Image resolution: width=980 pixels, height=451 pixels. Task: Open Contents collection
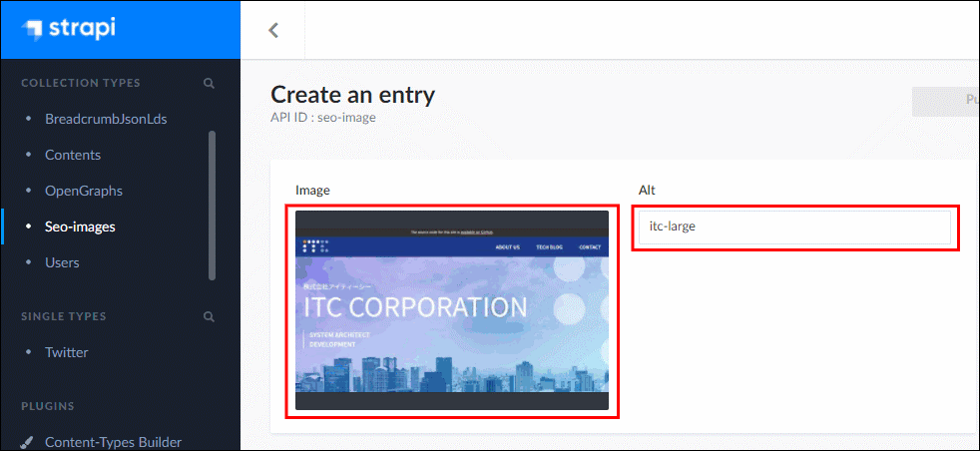pos(73,155)
